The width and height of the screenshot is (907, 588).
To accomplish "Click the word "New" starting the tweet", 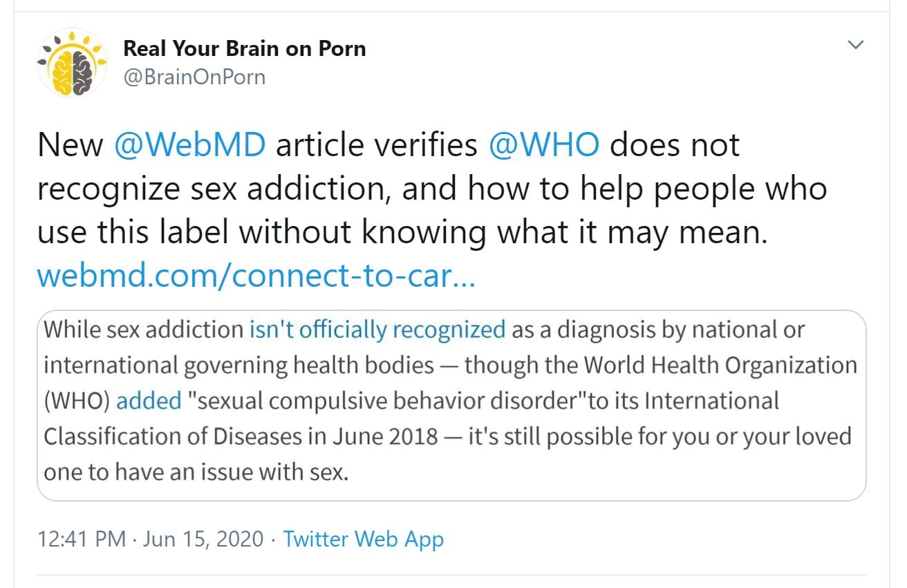I will [x=69, y=145].
